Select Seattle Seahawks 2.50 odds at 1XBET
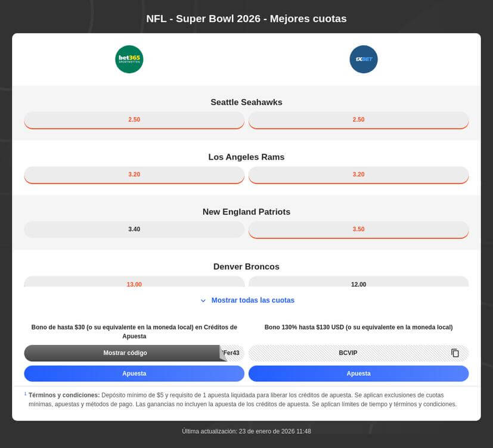493x448 pixels. pyautogui.click(x=358, y=119)
